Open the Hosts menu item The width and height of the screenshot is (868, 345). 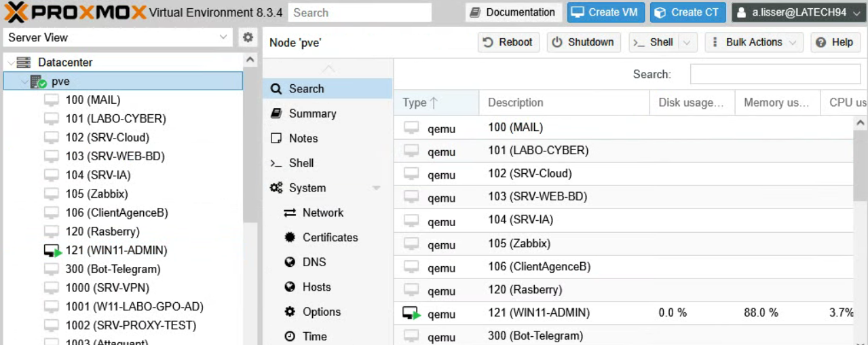[x=327, y=287]
